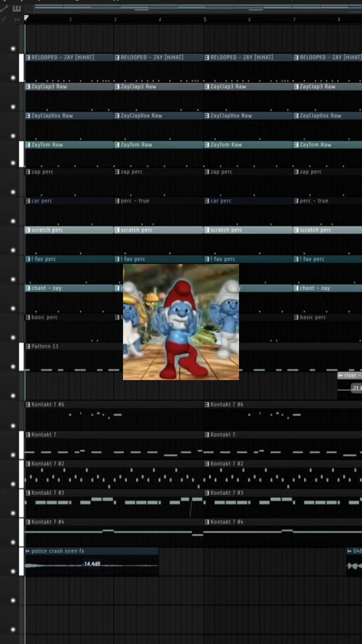Open clip menu of chant - zay clip at bar 7
The height and width of the screenshot is (644, 362).
coord(296,288)
